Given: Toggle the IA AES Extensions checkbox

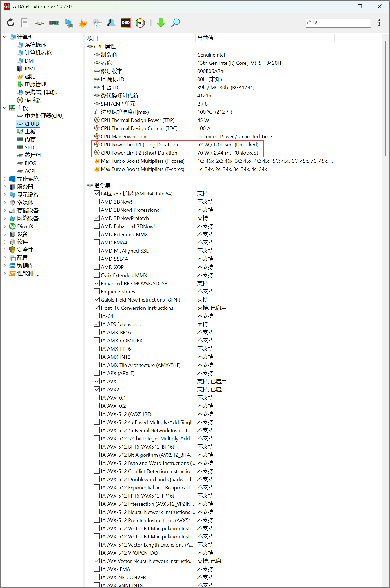Looking at the screenshot, I should click(x=97, y=324).
